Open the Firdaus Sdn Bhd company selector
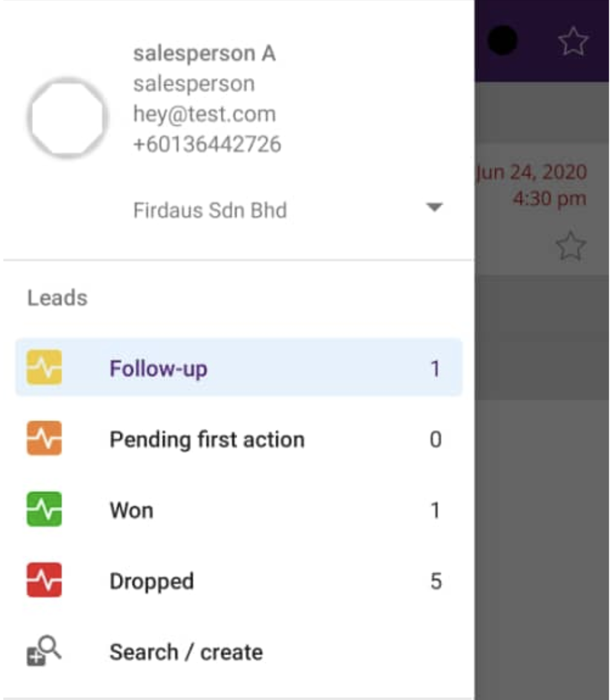The width and height of the screenshot is (610, 700). coord(210,210)
